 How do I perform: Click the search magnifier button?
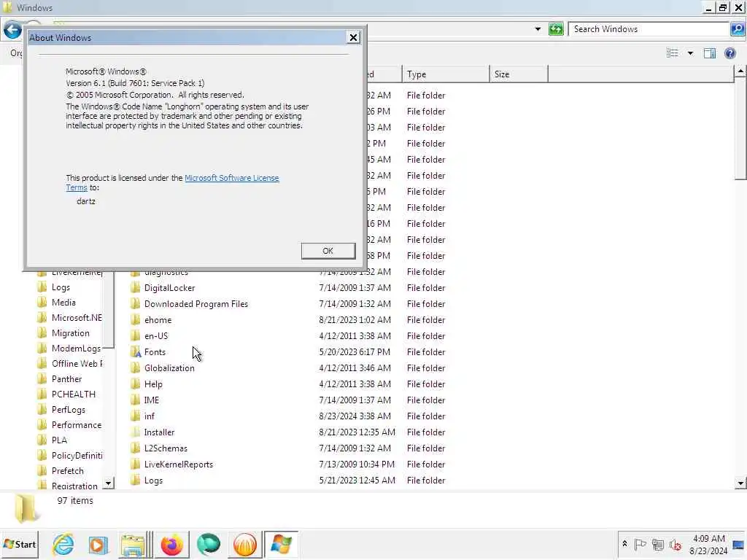[x=738, y=29]
